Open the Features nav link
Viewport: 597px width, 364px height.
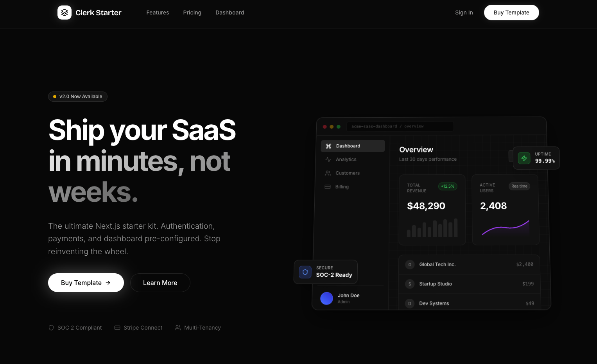158,13
